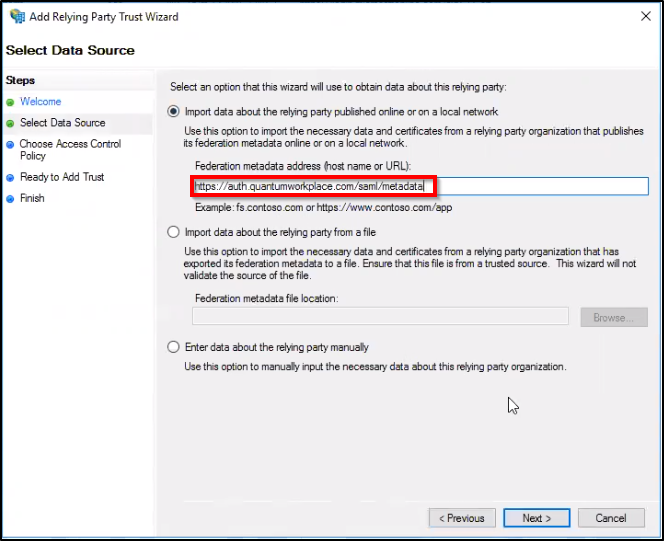Image resolution: width=664 pixels, height=541 pixels.
Task: Click the 'Add Relying Party Trust Wizard' title text
Action: (104, 17)
